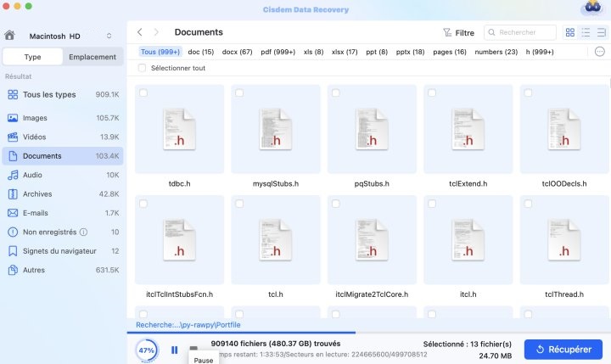Screen dimensions: 611x364
Task: Open the account avatar icon
Action: 592,8
